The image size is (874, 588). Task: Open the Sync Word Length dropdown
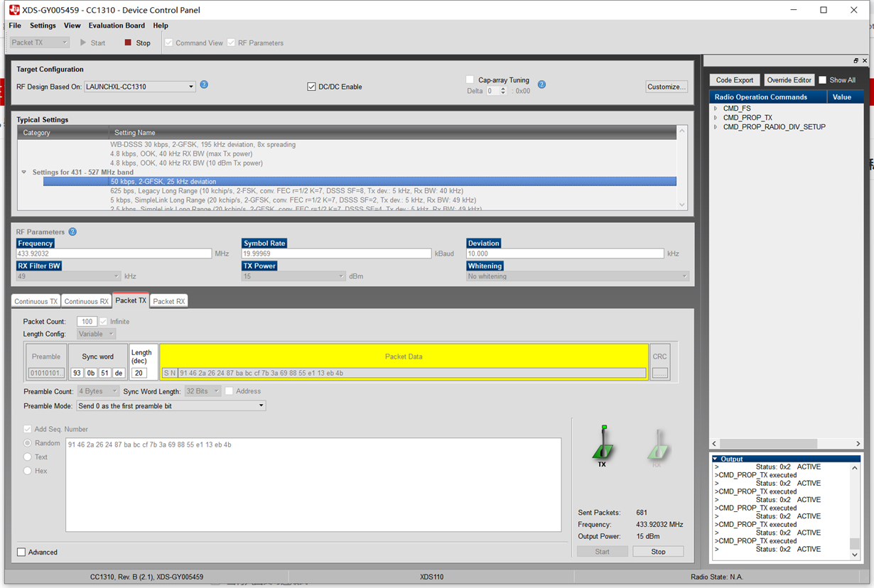203,391
